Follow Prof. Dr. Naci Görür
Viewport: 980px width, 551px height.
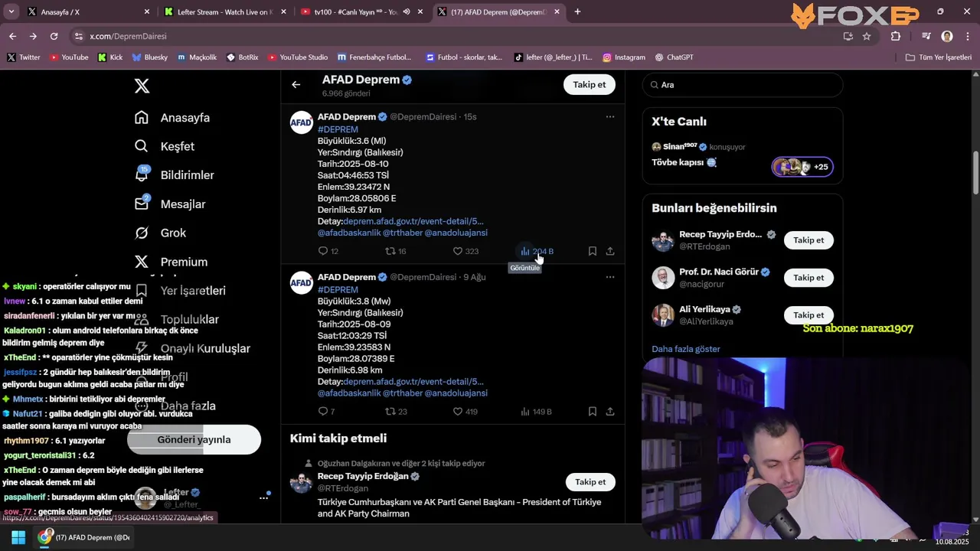(x=808, y=278)
